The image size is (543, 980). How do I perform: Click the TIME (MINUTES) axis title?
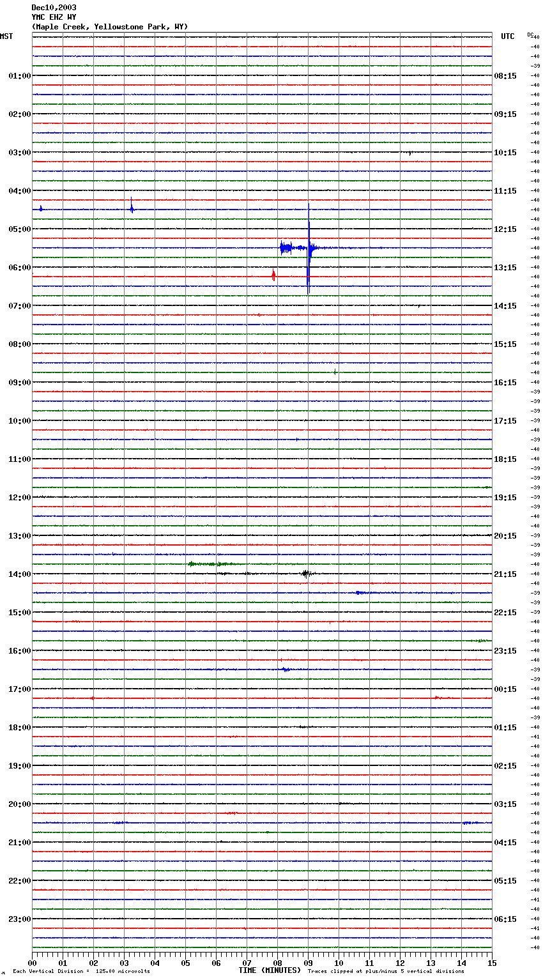tap(270, 970)
